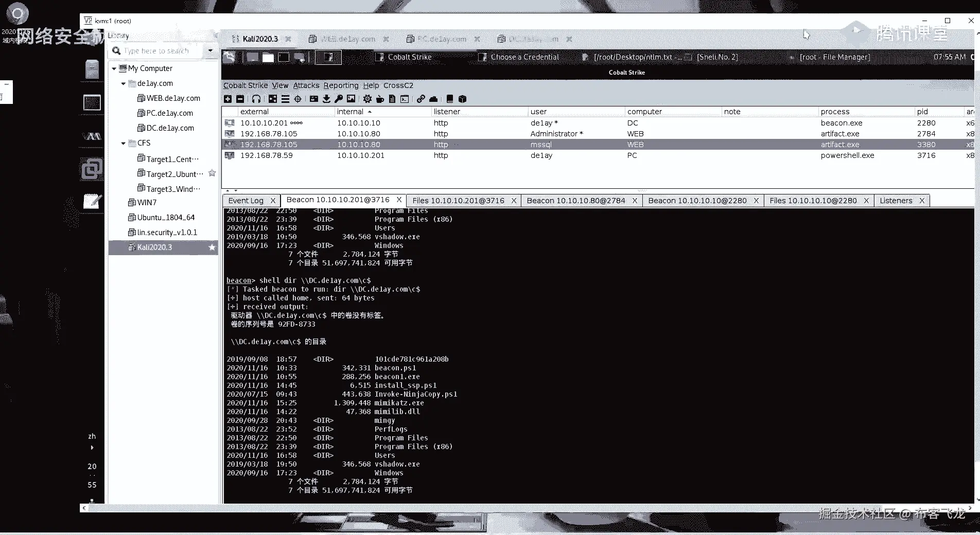Click the cloud manage web server icon
The image size is (980, 535).
point(433,99)
